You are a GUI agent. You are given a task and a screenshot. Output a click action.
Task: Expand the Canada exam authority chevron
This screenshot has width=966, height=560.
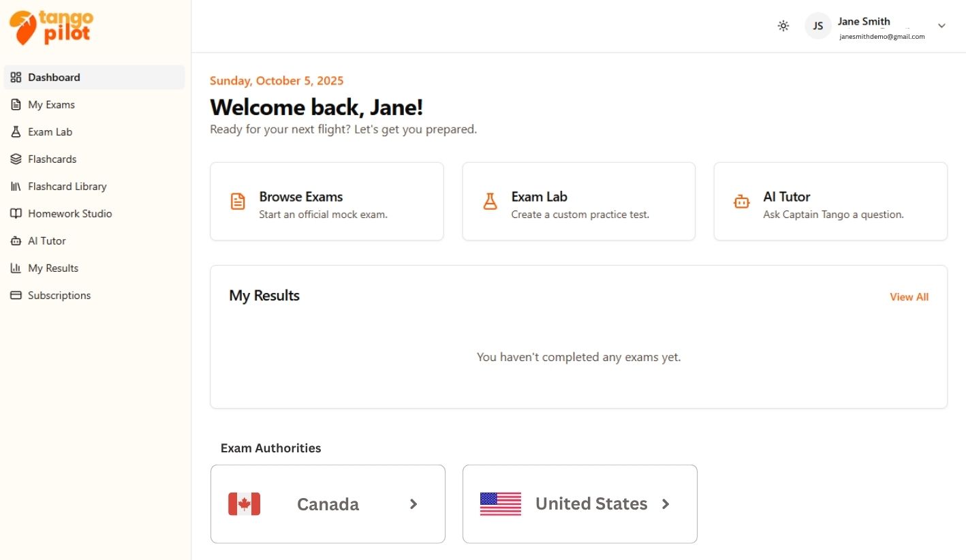pos(414,504)
